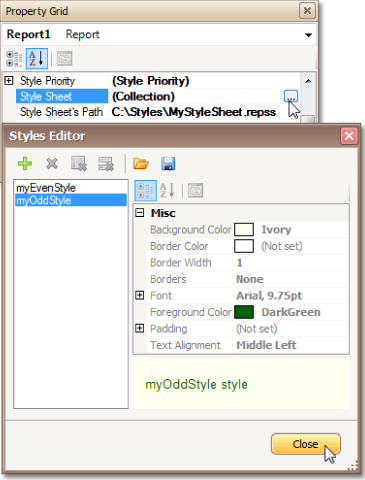Open Property Pages icon in Property Grid

click(64, 59)
